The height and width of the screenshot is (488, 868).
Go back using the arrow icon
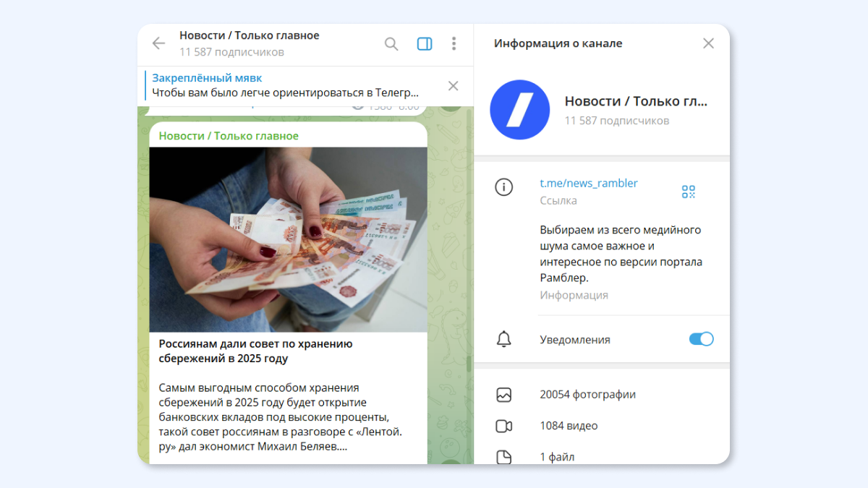158,43
